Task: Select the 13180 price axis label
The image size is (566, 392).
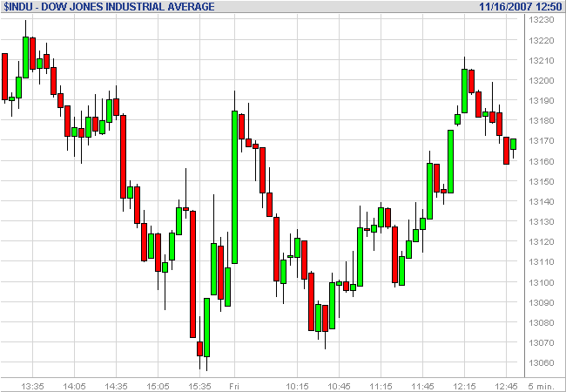Action: coord(541,120)
